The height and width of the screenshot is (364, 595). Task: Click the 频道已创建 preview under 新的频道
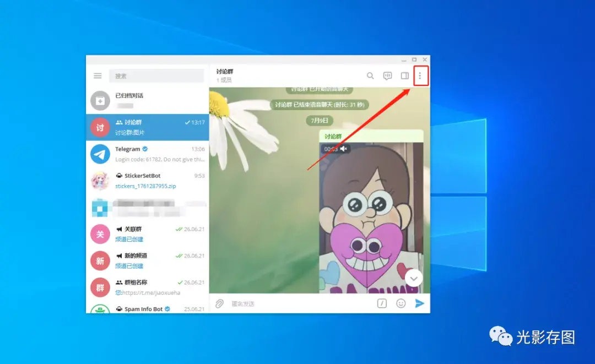point(129,266)
